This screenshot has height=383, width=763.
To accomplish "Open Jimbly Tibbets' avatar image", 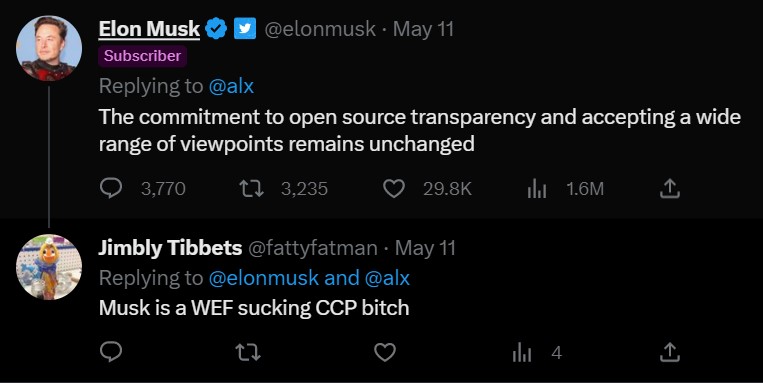I will click(49, 267).
